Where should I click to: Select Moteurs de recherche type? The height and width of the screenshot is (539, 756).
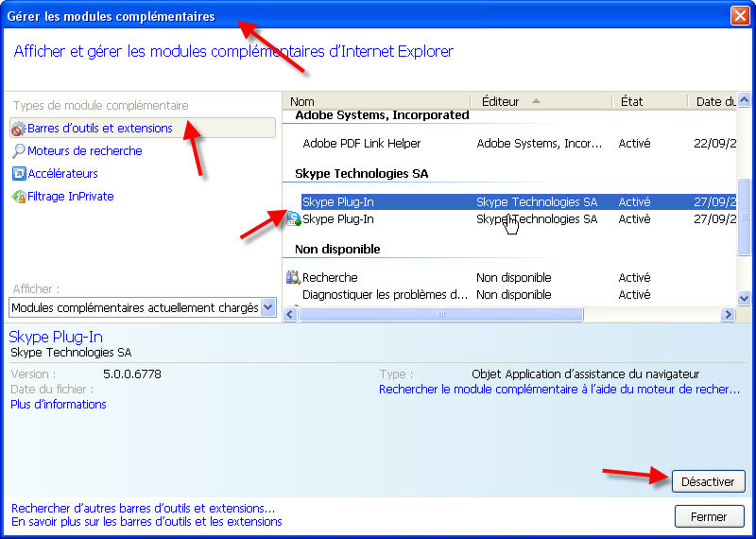pyautogui.click(x=85, y=151)
